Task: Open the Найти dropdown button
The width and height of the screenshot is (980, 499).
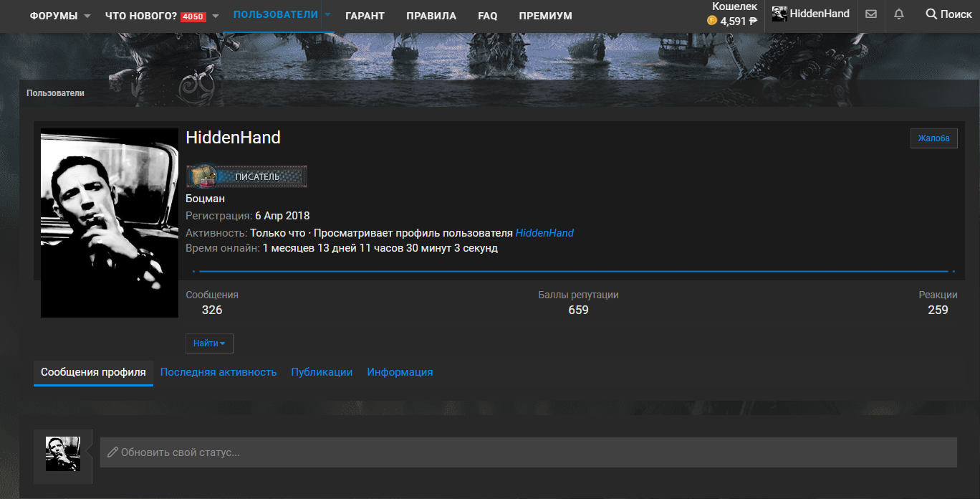Action: (209, 343)
